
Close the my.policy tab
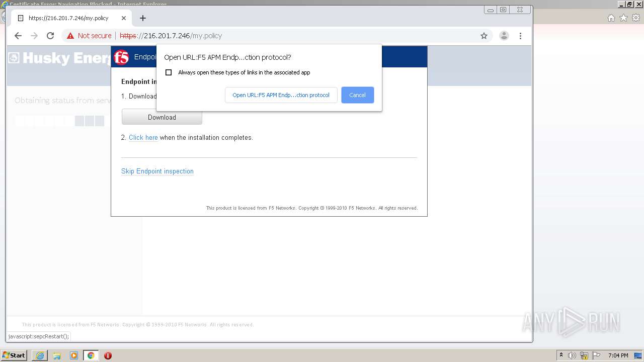(x=124, y=18)
